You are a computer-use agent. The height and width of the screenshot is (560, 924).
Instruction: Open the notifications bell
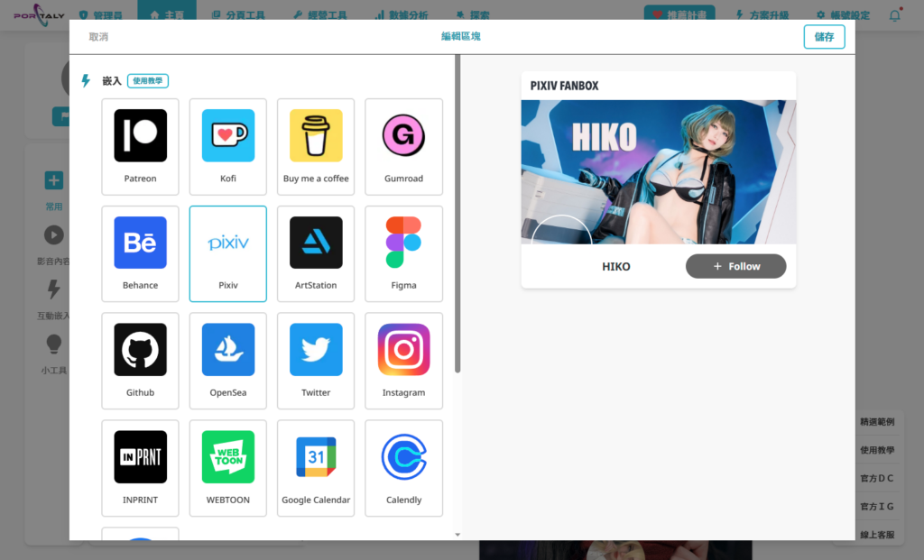pos(894,15)
